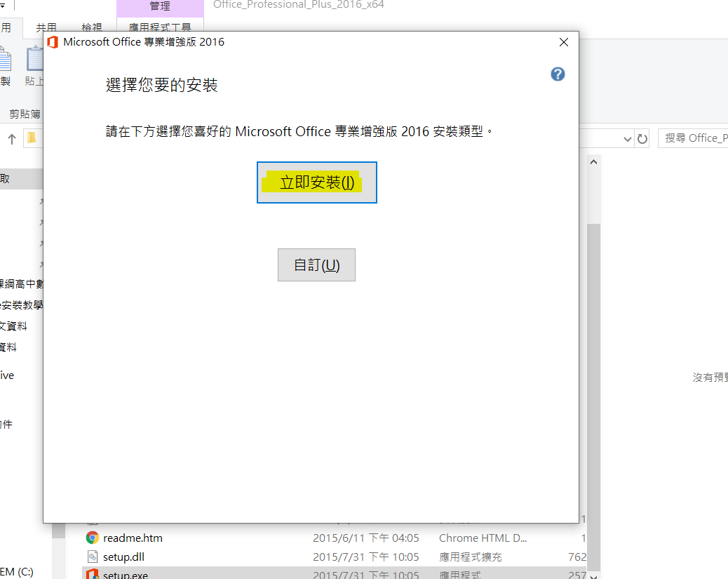Click the navigation pane scrollbar thumb
728x579 pixels.
(58, 531)
